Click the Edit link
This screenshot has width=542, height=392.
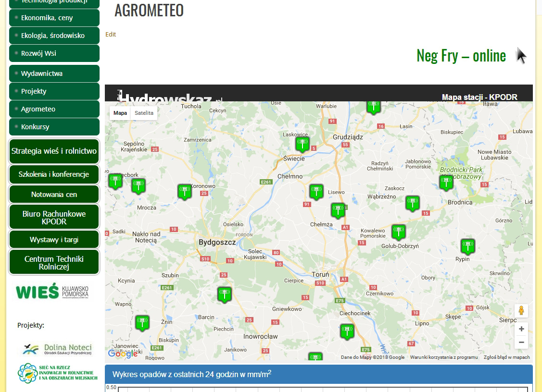(x=111, y=34)
